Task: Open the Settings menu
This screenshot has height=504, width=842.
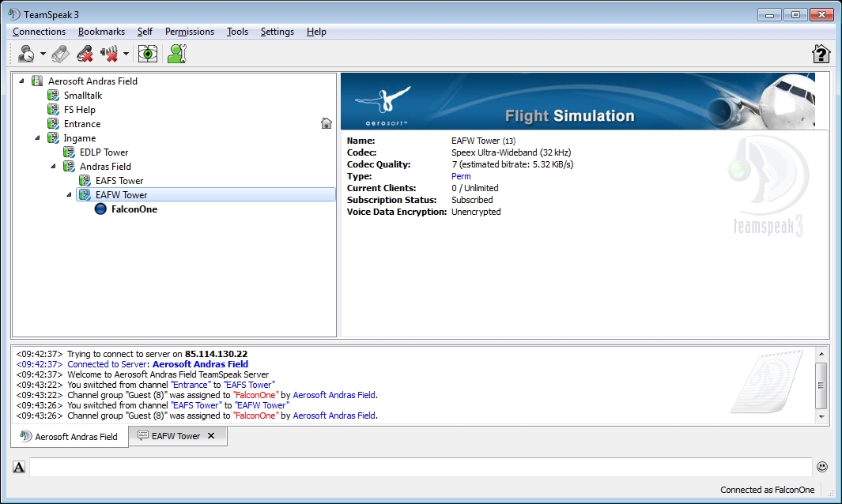Action: tap(277, 32)
